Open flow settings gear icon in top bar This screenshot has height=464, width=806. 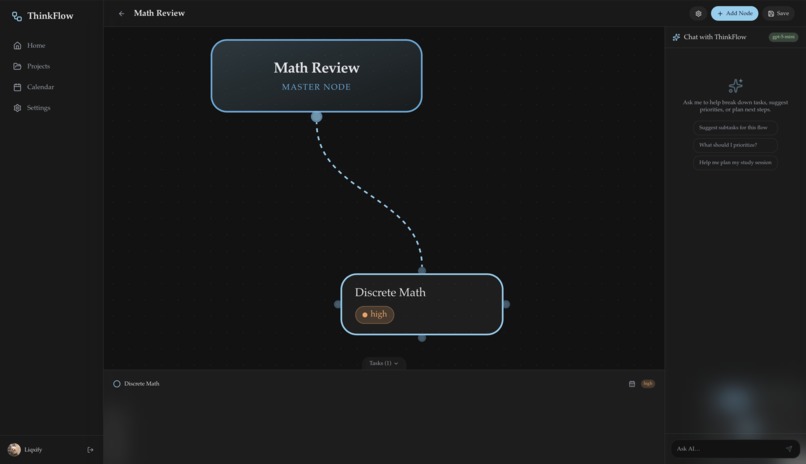(x=698, y=13)
